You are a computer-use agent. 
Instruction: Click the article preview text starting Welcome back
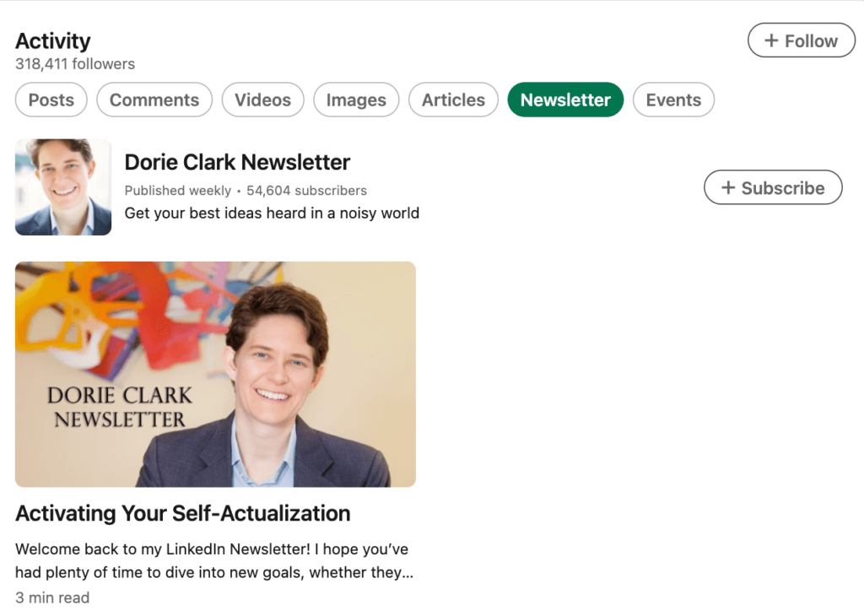pos(214,561)
